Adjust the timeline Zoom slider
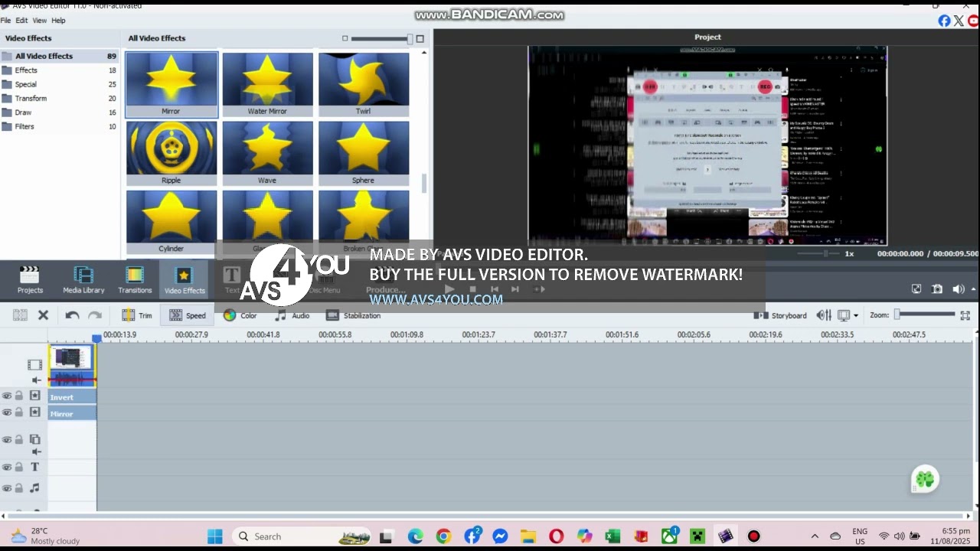The height and width of the screenshot is (551, 980). click(926, 315)
